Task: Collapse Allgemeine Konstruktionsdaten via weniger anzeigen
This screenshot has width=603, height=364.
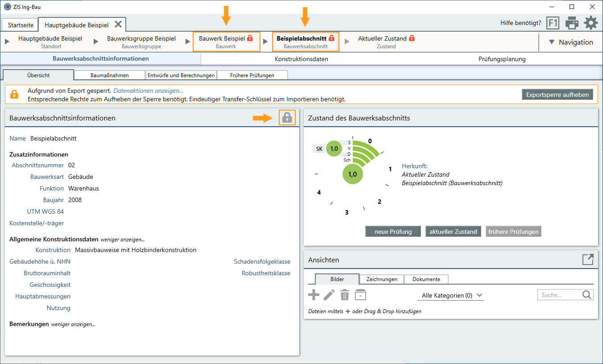Action: 123,240
